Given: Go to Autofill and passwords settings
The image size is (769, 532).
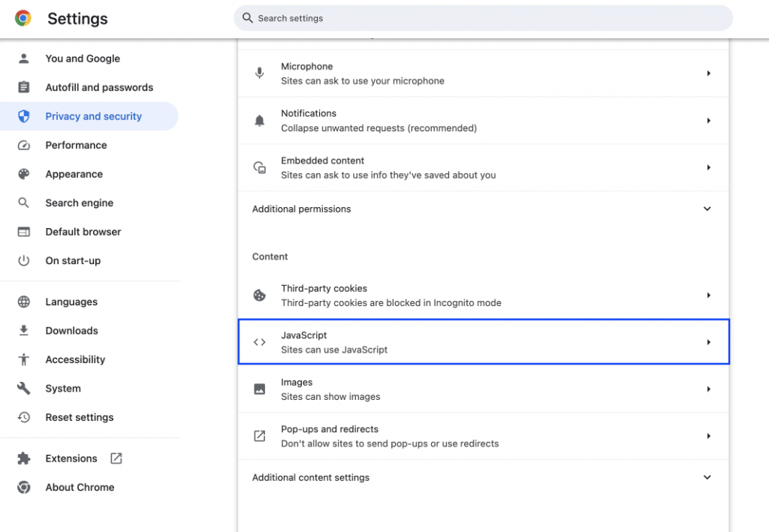Looking at the screenshot, I should click(100, 87).
